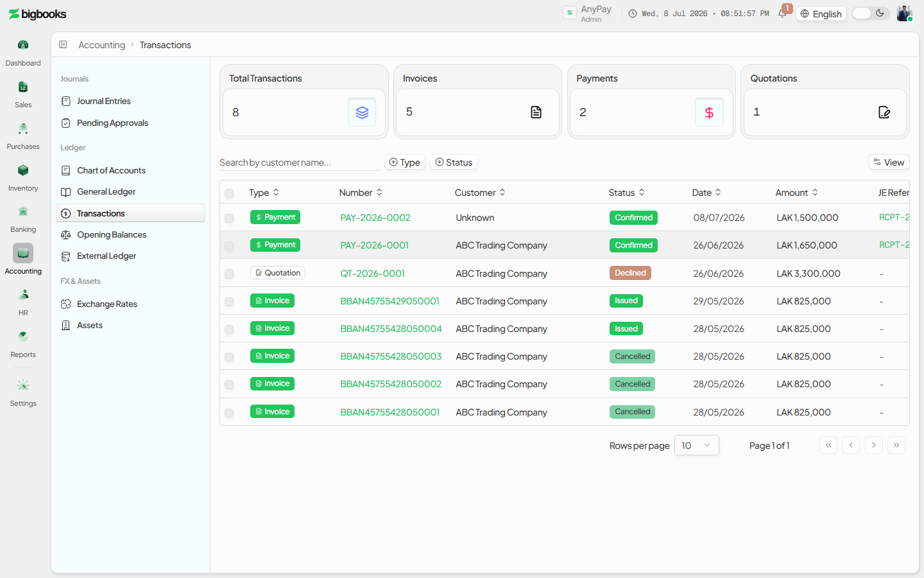Open the Settings gear icon
Image resolution: width=924 pixels, height=578 pixels.
[23, 385]
